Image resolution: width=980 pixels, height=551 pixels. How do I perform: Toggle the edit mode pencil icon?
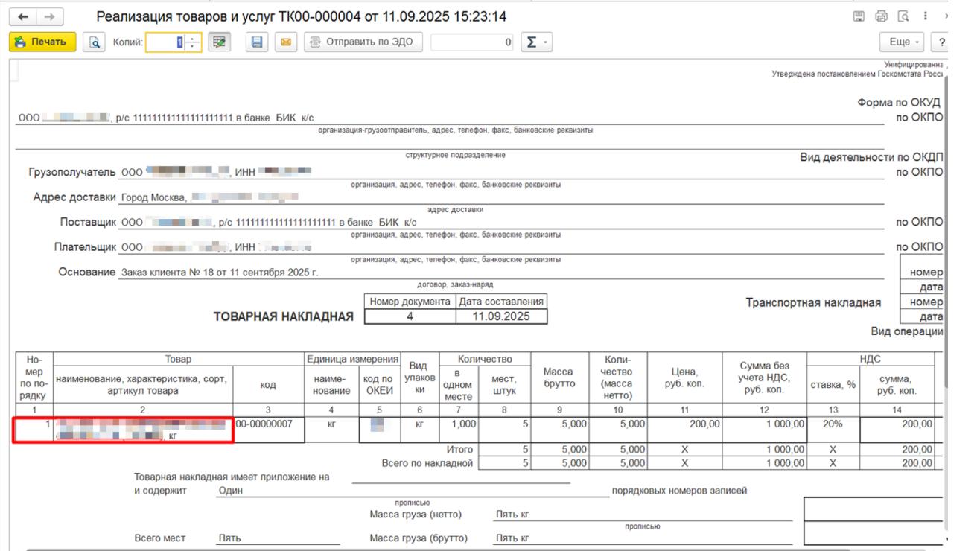coord(218,42)
